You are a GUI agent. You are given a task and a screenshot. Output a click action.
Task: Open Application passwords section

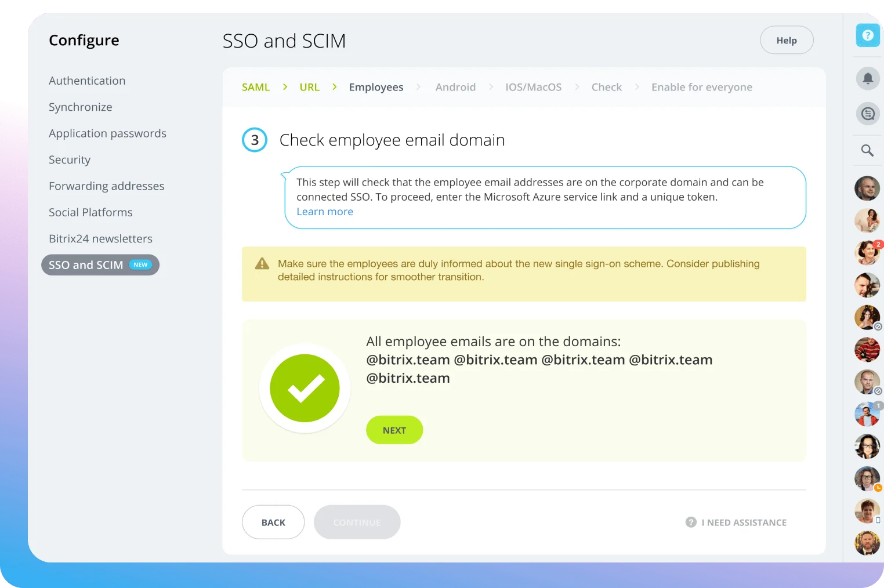pyautogui.click(x=107, y=133)
